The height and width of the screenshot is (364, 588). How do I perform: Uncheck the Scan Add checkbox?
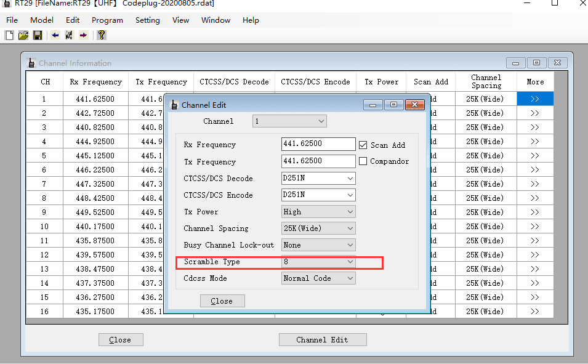pyautogui.click(x=363, y=145)
